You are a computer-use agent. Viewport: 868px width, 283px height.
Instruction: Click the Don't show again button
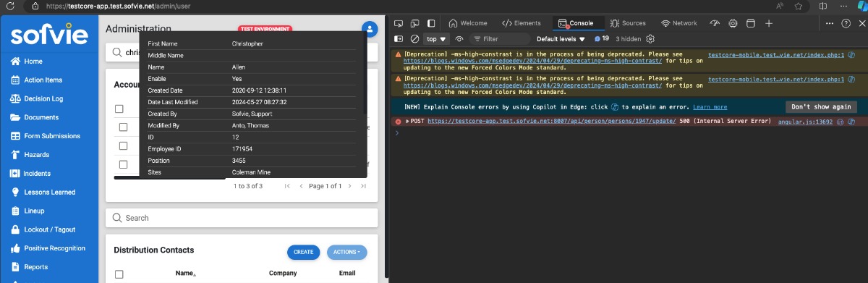(821, 106)
